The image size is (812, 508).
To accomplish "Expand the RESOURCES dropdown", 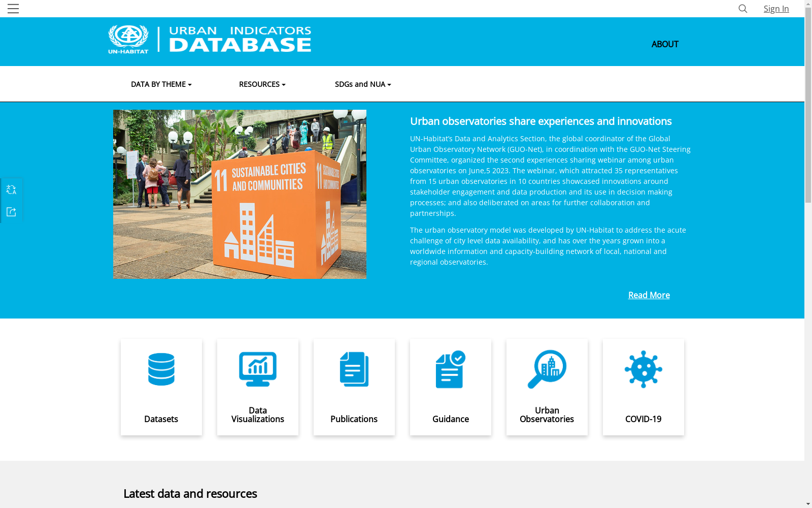I will 262,84.
